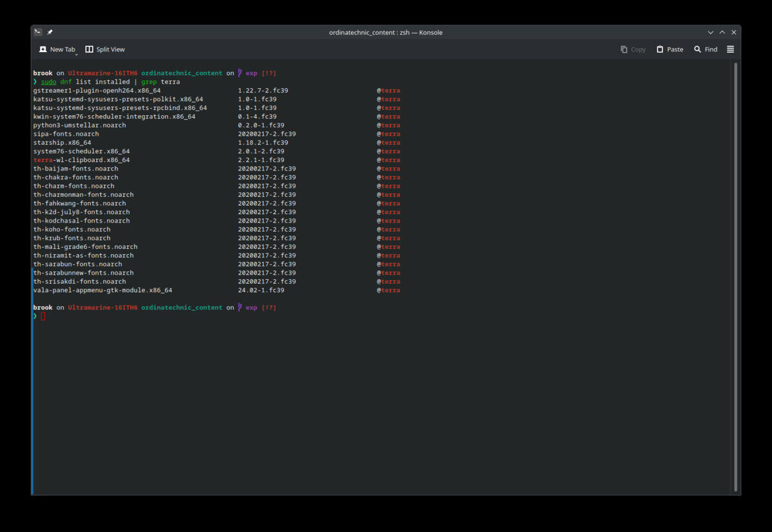The height and width of the screenshot is (532, 772).
Task: Close the Konsole window
Action: pos(733,32)
